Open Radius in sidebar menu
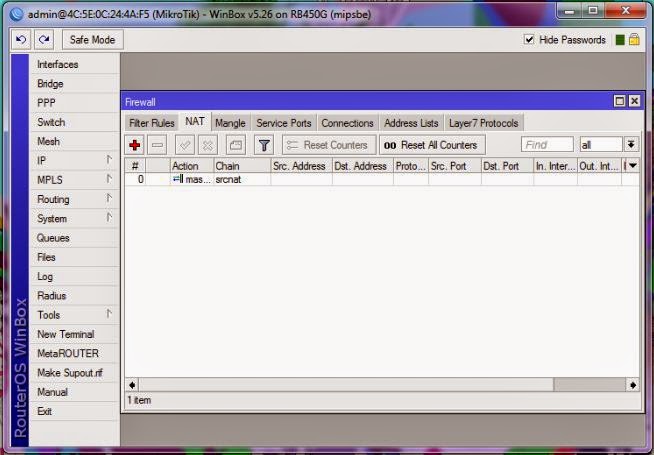This screenshot has width=654, height=455. pyautogui.click(x=75, y=295)
